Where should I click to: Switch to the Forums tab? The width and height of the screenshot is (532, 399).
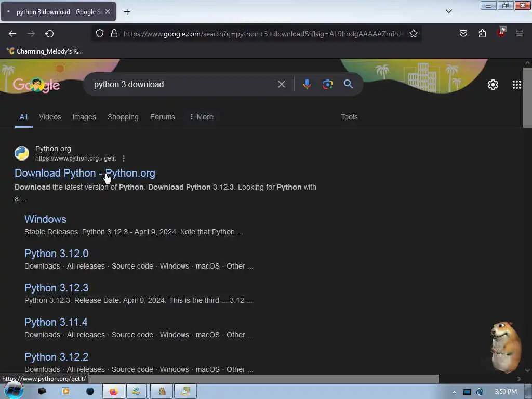tap(163, 117)
